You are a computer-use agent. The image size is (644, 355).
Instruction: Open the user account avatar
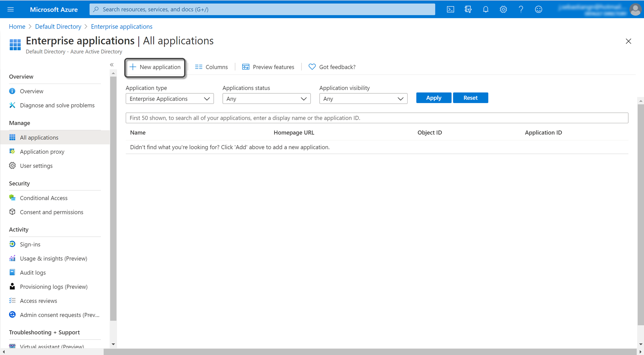click(x=635, y=9)
